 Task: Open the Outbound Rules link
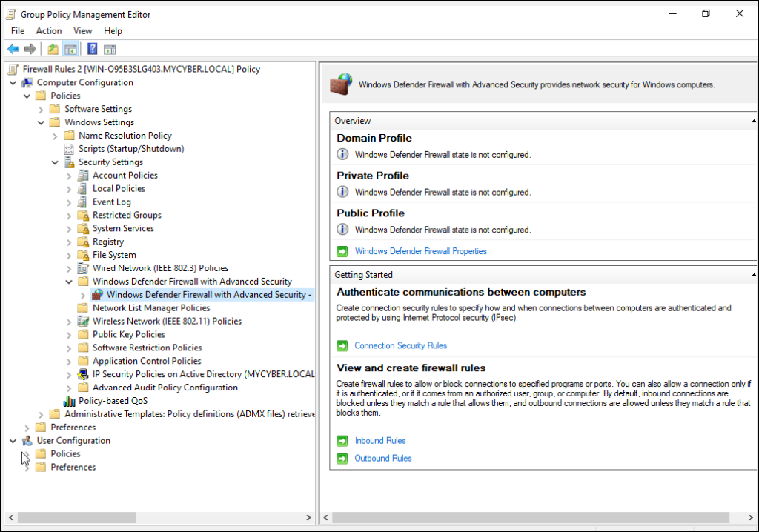coord(383,459)
